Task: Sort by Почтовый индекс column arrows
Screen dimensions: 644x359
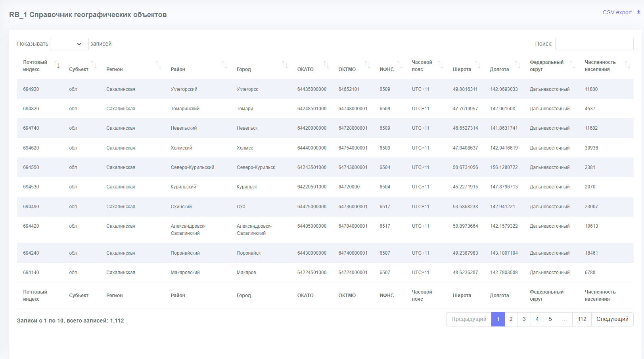Action: pos(57,65)
